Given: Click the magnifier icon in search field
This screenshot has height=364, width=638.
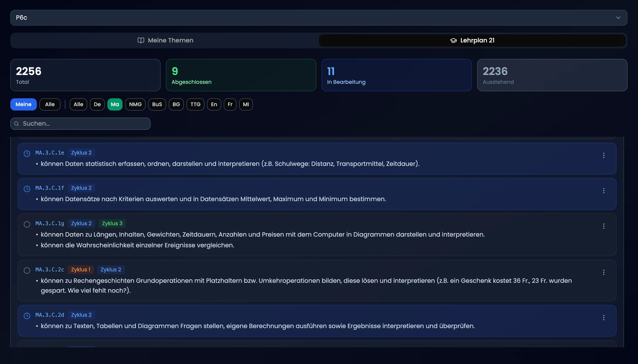Looking at the screenshot, I should 16,124.
